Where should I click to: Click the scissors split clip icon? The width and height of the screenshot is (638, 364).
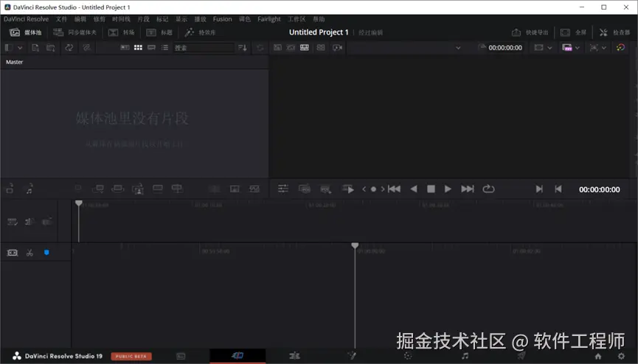30,253
